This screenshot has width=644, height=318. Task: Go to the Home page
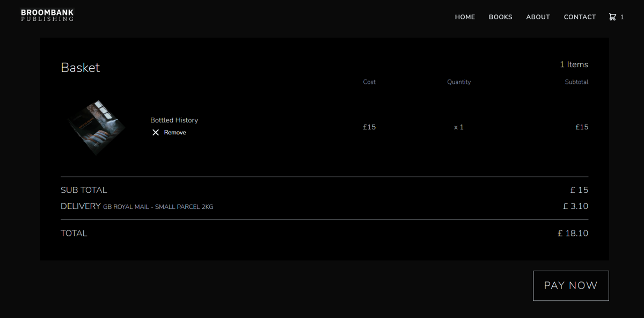point(465,17)
